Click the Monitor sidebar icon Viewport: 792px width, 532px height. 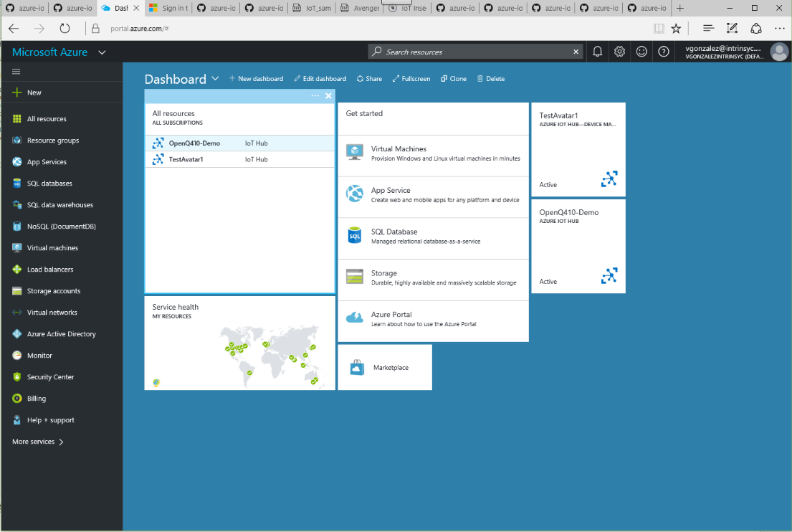pos(17,355)
